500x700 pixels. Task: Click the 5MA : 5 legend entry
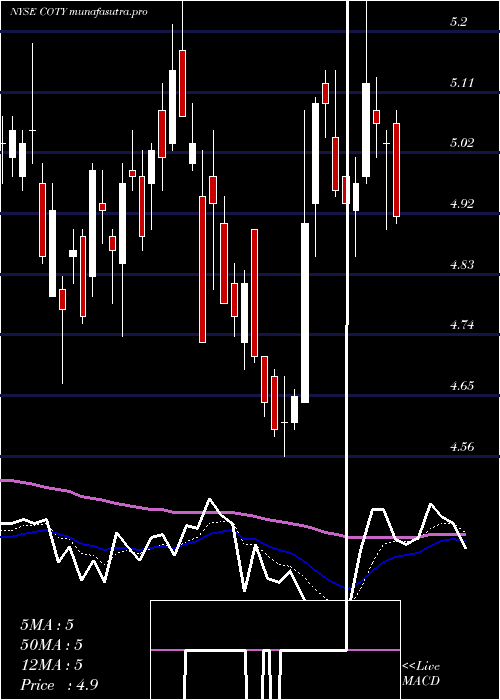click(47, 625)
